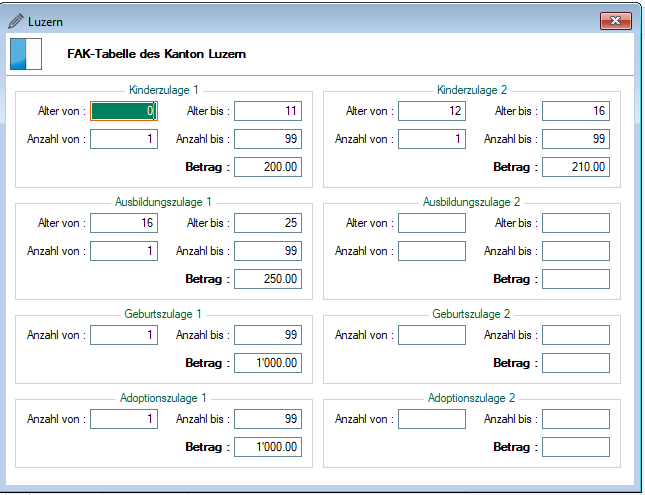
Task: Focus Kinderzulage 2 Anzahl bis field
Action: point(576,139)
